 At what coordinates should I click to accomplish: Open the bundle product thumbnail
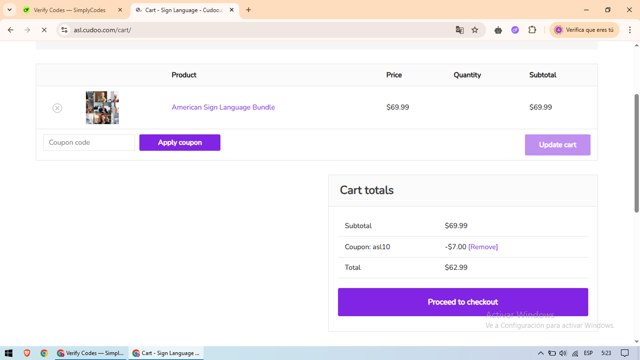pyautogui.click(x=102, y=107)
